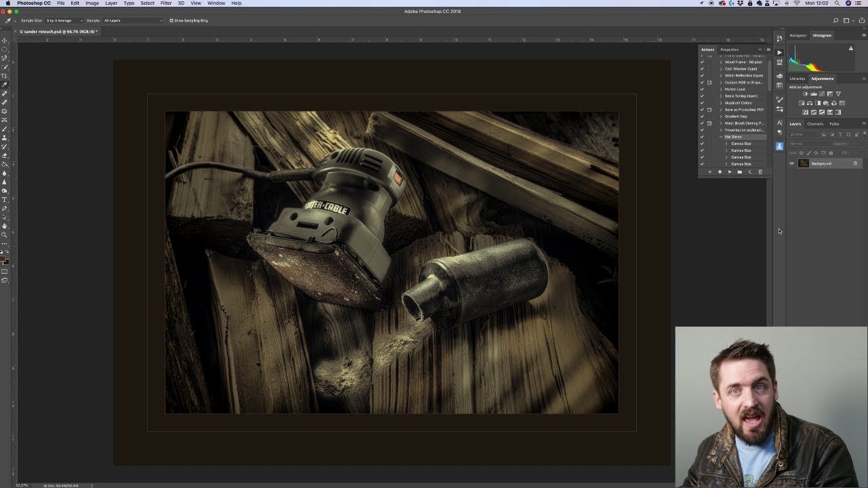868x488 pixels.
Task: Select the Crop tool
Action: (5, 77)
